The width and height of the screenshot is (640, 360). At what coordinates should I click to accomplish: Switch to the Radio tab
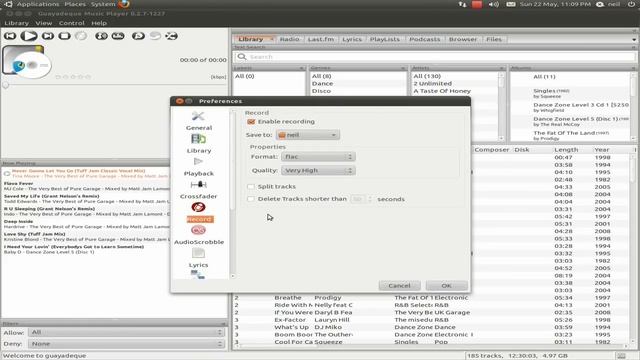(289, 39)
